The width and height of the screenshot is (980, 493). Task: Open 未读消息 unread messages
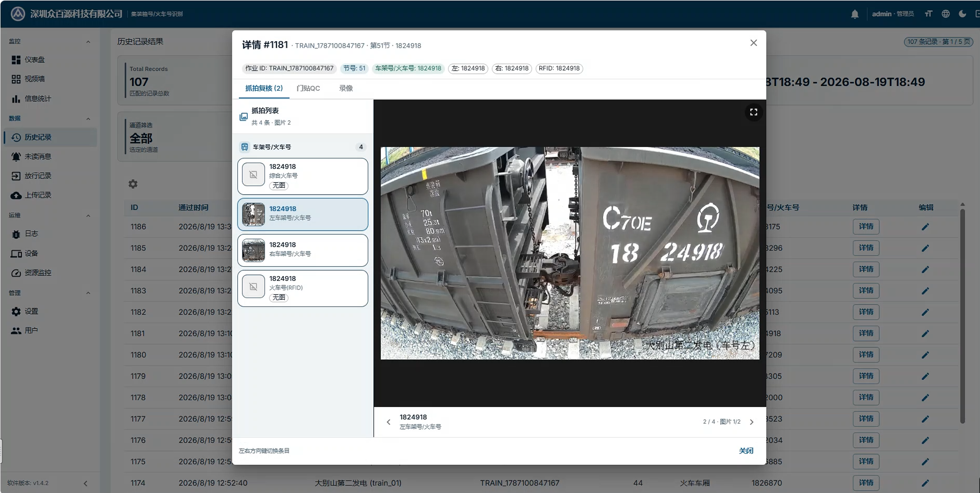pos(50,157)
